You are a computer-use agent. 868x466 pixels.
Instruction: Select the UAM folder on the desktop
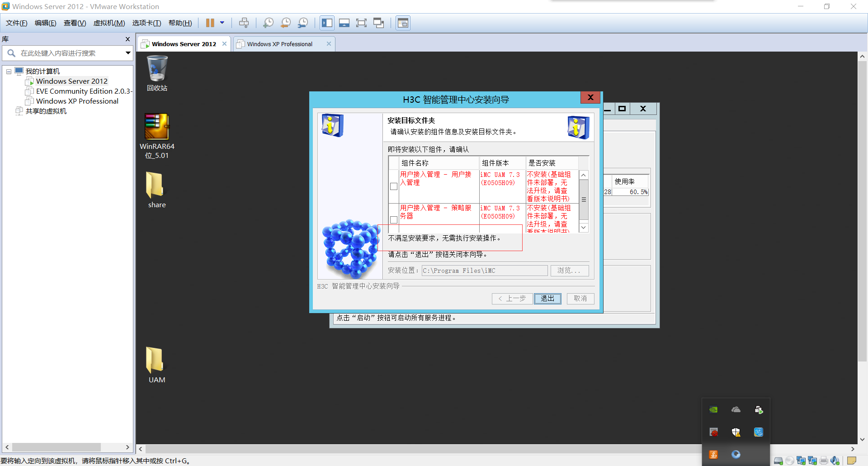[157, 365]
